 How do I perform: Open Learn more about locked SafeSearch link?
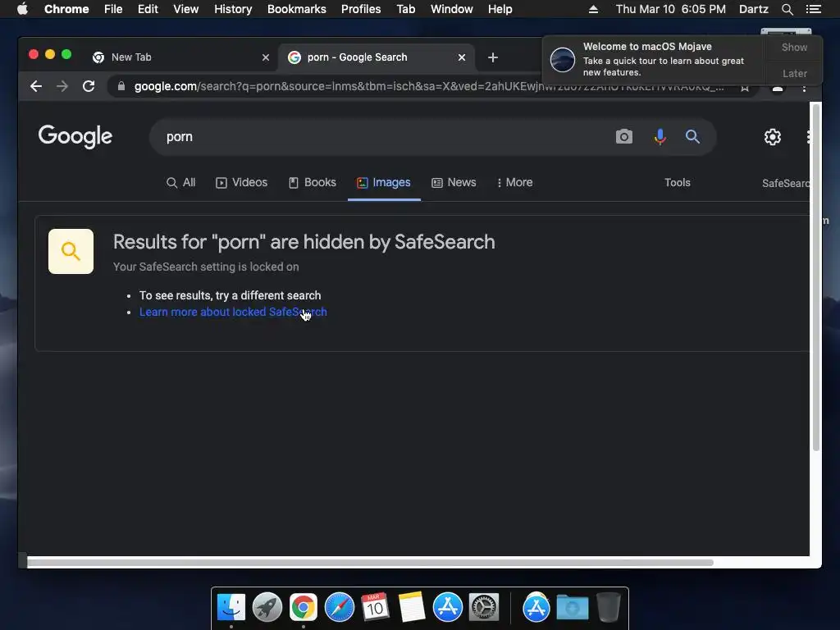pos(233,312)
